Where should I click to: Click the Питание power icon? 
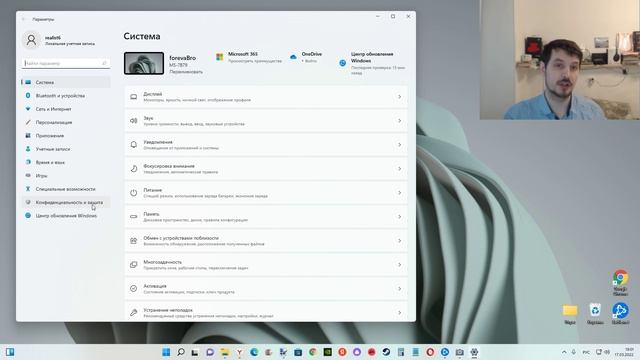click(133, 193)
